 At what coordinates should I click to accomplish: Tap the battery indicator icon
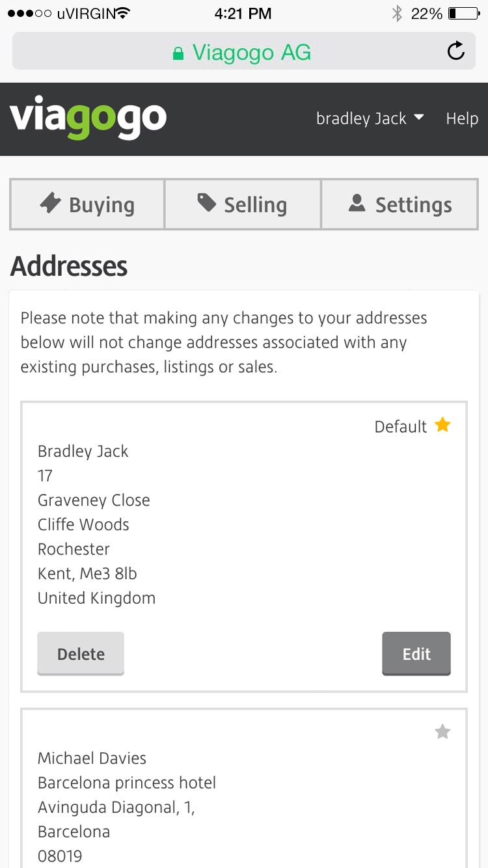pos(464,14)
